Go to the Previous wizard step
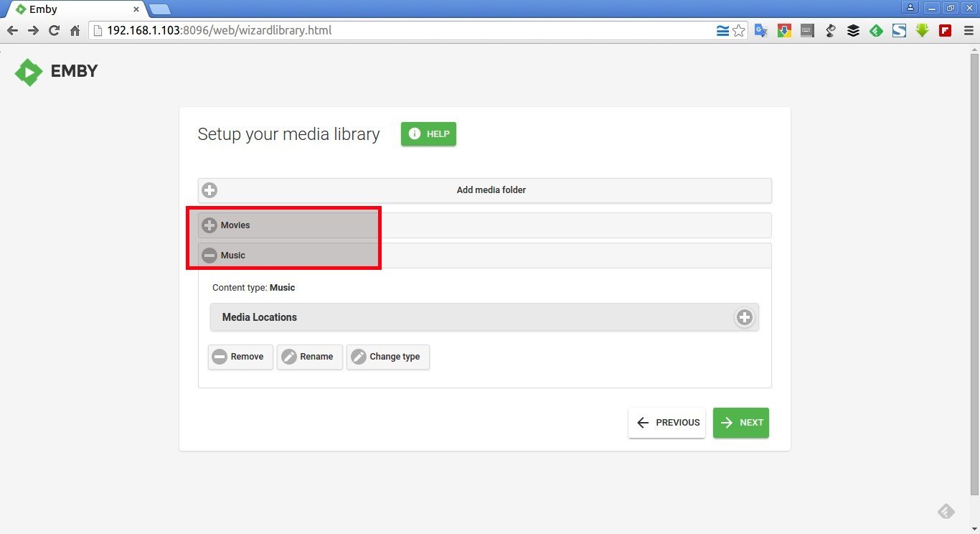Viewport: 980px width, 534px height. coord(666,423)
